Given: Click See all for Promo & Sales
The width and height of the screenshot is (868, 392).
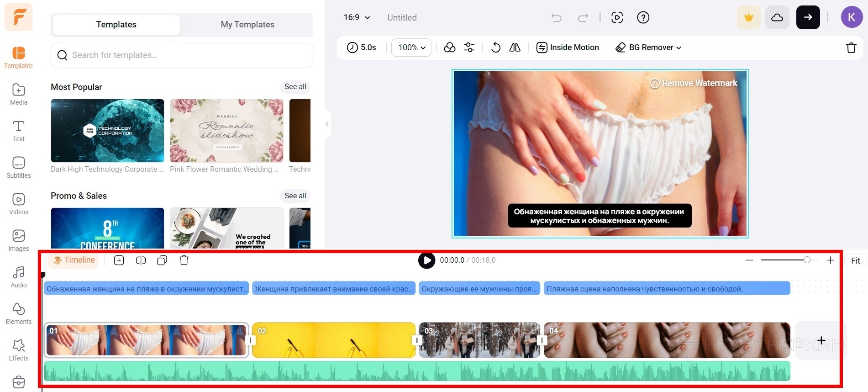Looking at the screenshot, I should point(295,196).
